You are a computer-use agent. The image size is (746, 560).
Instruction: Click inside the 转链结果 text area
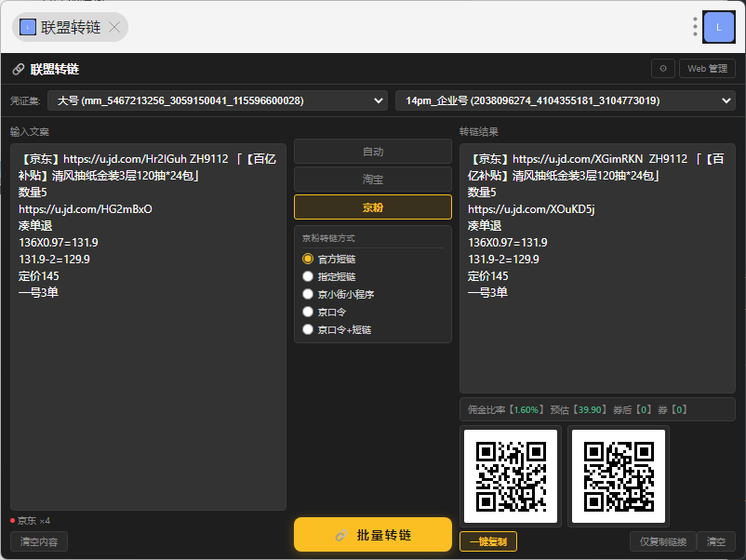point(597,268)
